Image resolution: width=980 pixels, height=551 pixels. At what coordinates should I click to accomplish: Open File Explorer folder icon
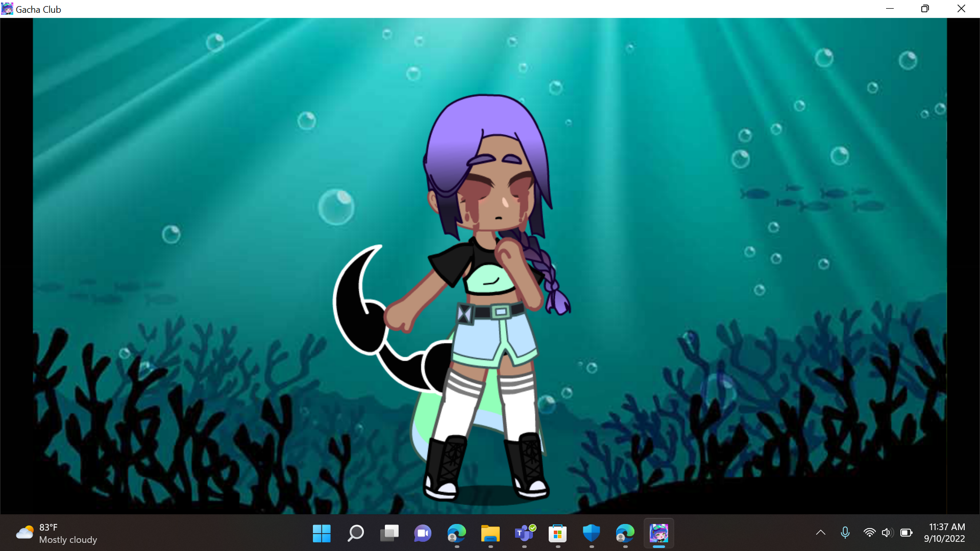coord(490,533)
